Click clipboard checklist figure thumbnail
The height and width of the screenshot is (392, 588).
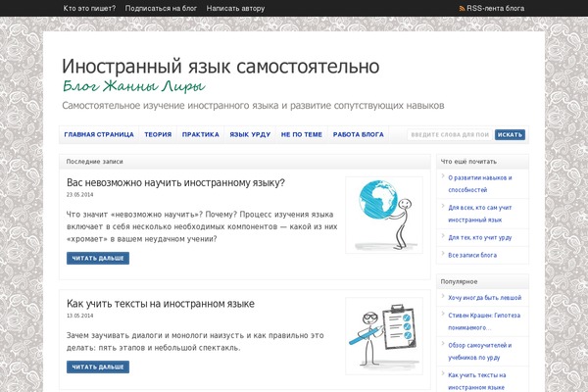384,336
